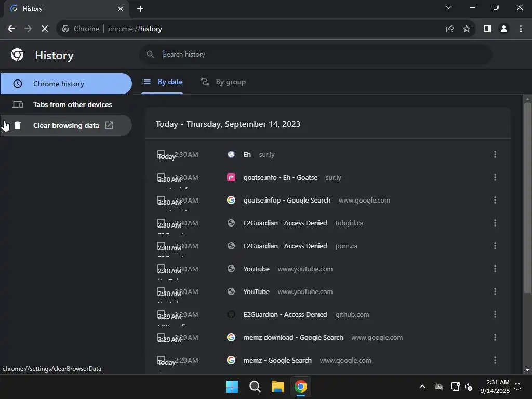Focus the Search history field
532x399 pixels.
pyautogui.click(x=315, y=54)
